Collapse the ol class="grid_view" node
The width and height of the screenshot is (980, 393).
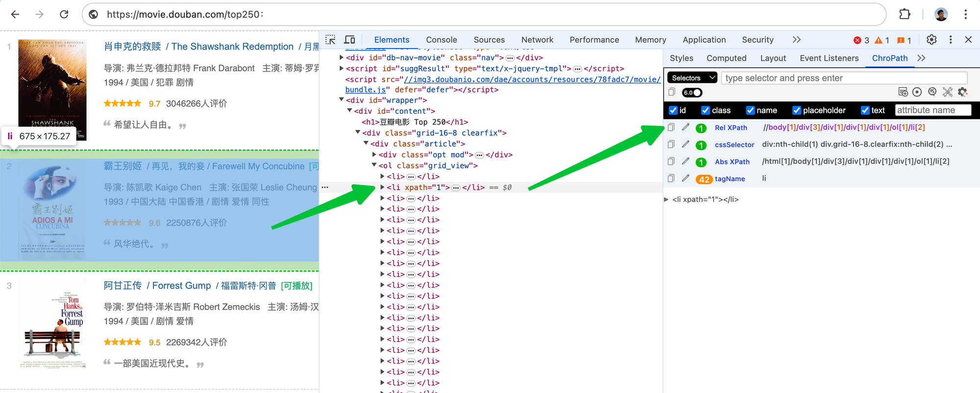374,165
